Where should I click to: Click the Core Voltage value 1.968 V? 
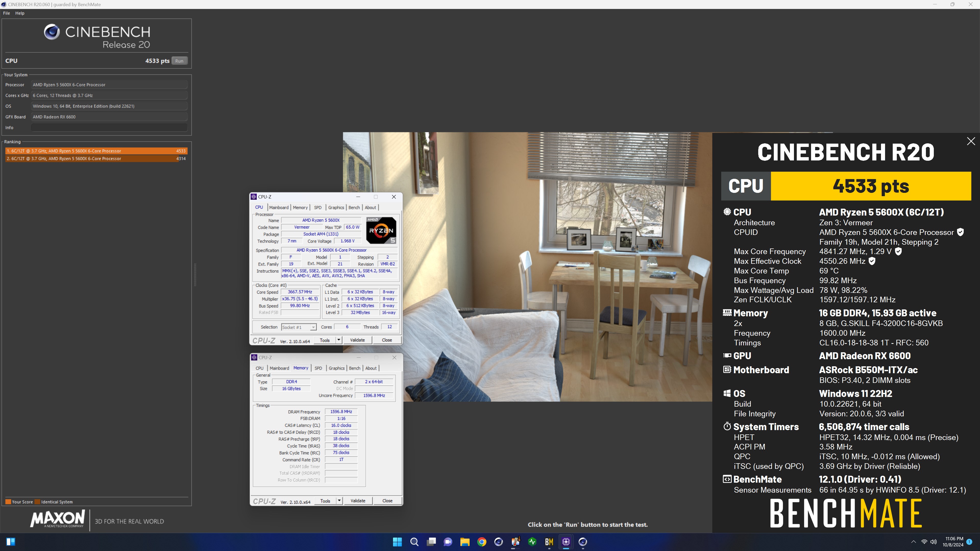pos(347,241)
